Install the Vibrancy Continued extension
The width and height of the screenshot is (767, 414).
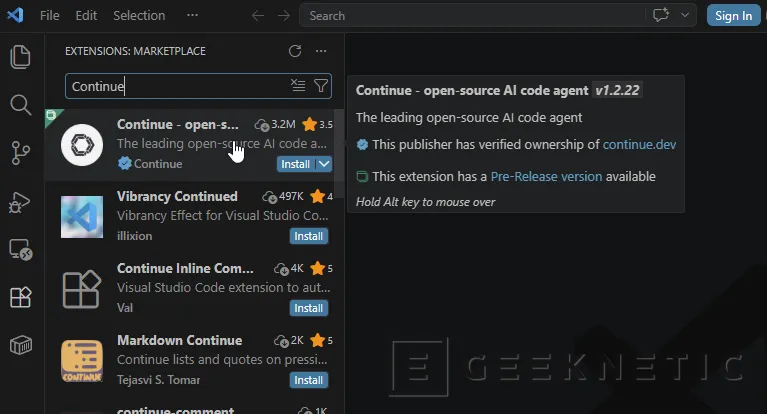coord(309,236)
